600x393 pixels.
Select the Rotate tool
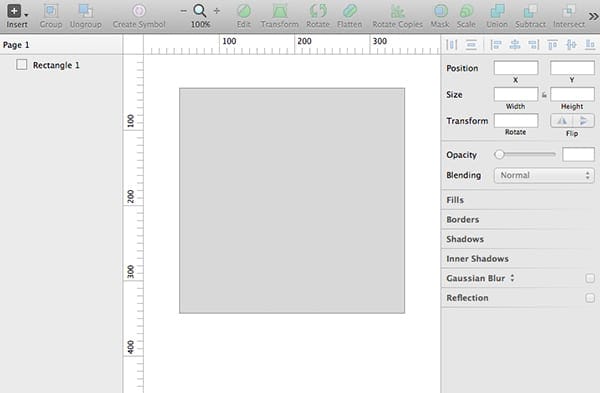(318, 11)
